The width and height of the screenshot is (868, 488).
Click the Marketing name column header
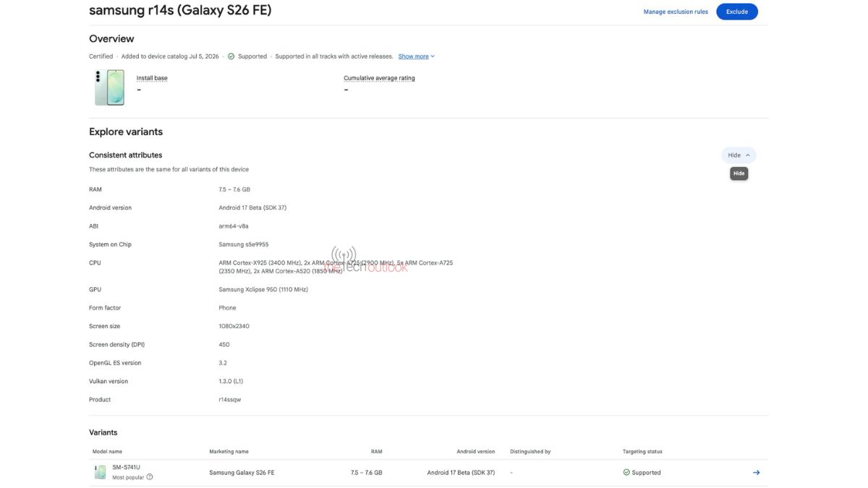[x=229, y=452]
